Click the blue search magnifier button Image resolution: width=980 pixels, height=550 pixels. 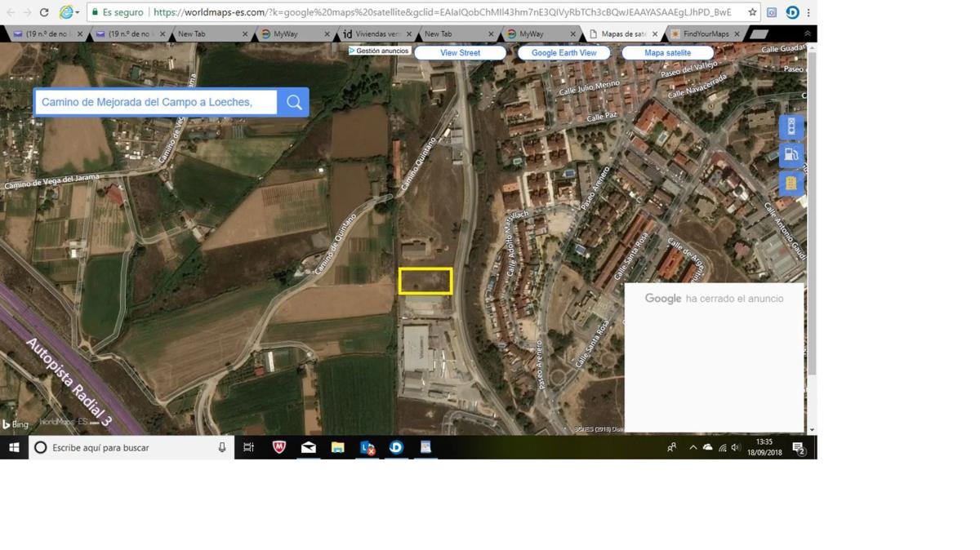point(294,102)
